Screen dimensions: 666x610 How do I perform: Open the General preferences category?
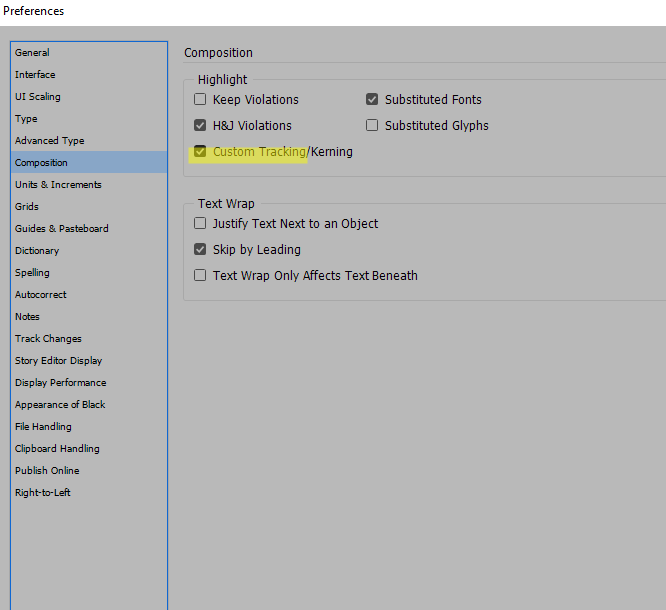32,53
